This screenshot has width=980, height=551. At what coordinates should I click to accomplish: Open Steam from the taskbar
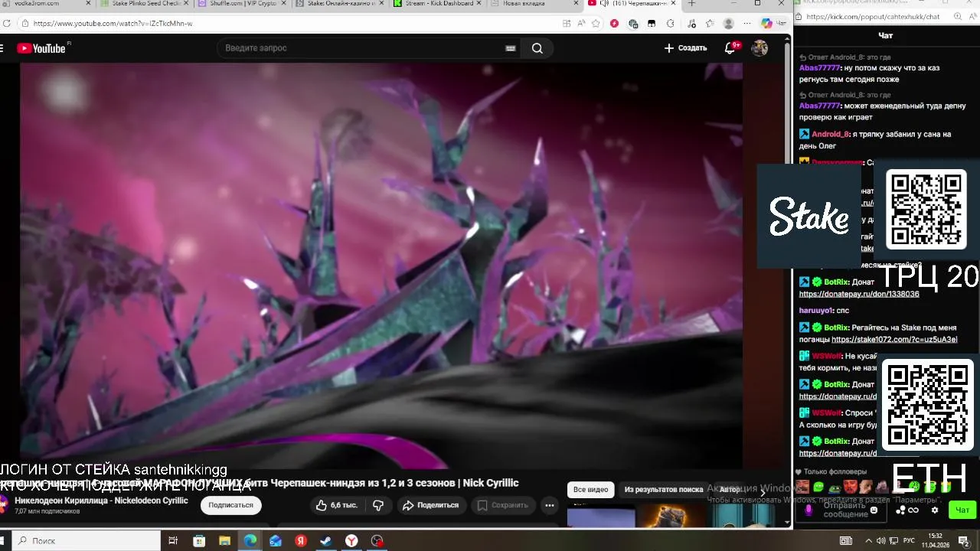click(x=326, y=540)
